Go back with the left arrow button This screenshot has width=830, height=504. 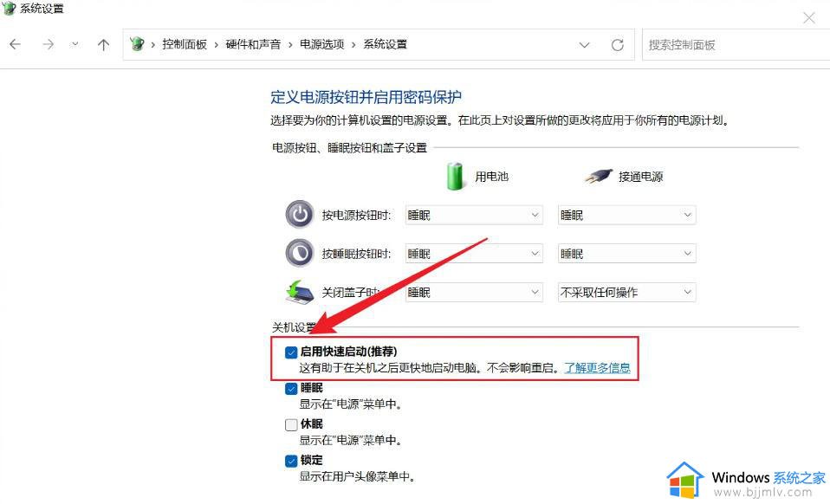tap(15, 44)
